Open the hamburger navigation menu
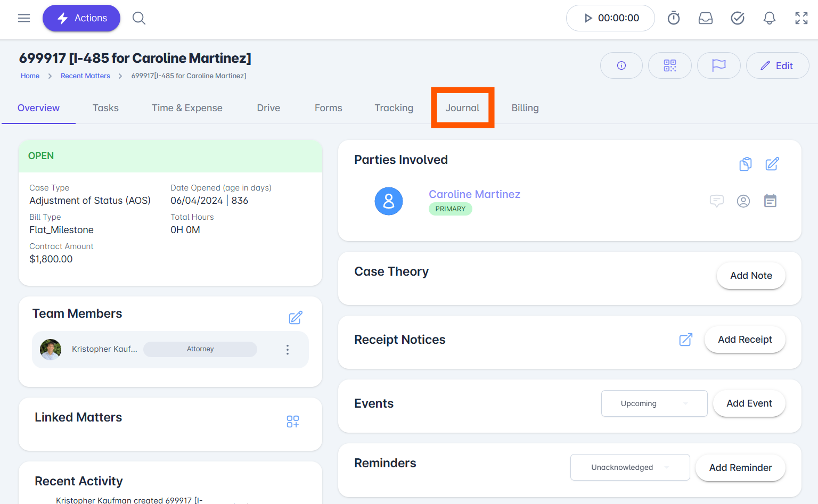Viewport: 818px width, 504px height. click(x=24, y=18)
